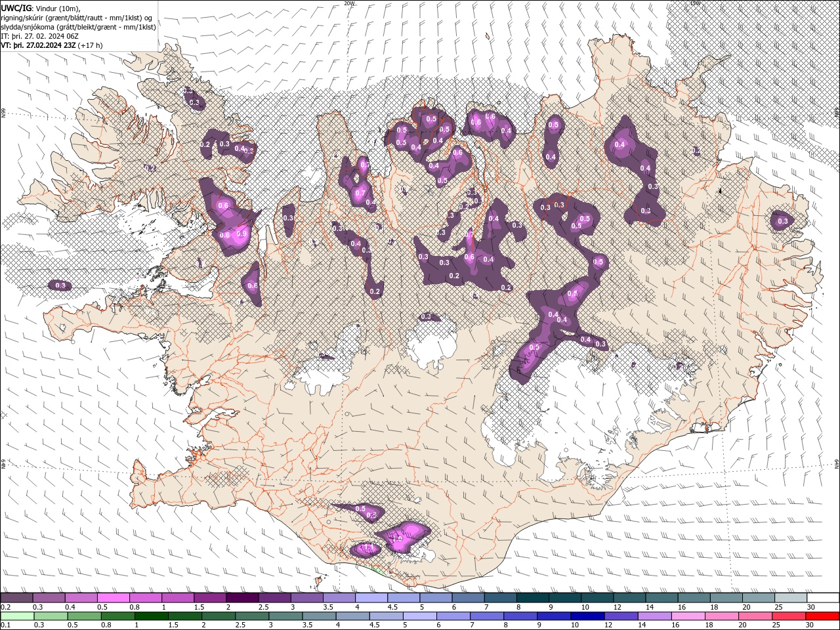Pick the snow legend swatch between 20 and 25
Viewport: 840px width, 630px height.
tap(758, 598)
